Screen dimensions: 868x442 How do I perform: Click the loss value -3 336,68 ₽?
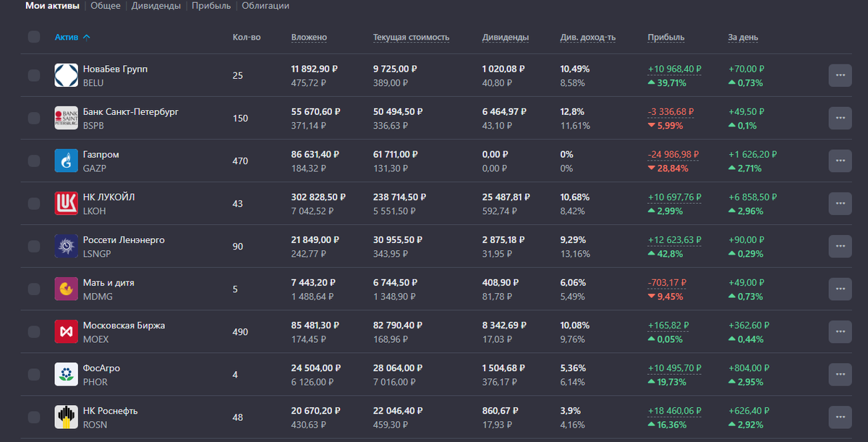pos(671,111)
